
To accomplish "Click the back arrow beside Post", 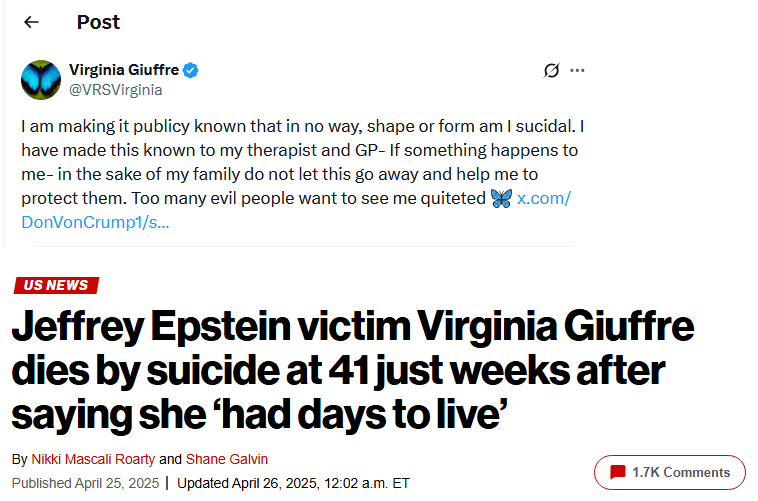I will (x=31, y=22).
